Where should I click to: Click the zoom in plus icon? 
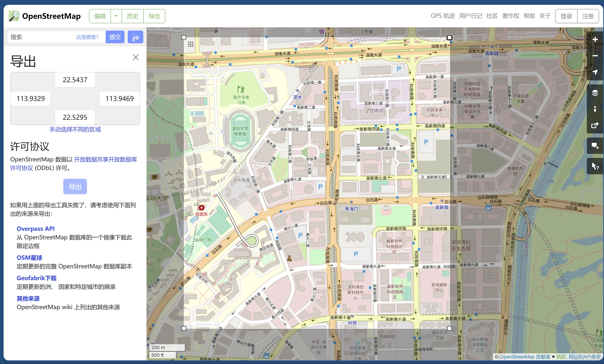(x=595, y=39)
